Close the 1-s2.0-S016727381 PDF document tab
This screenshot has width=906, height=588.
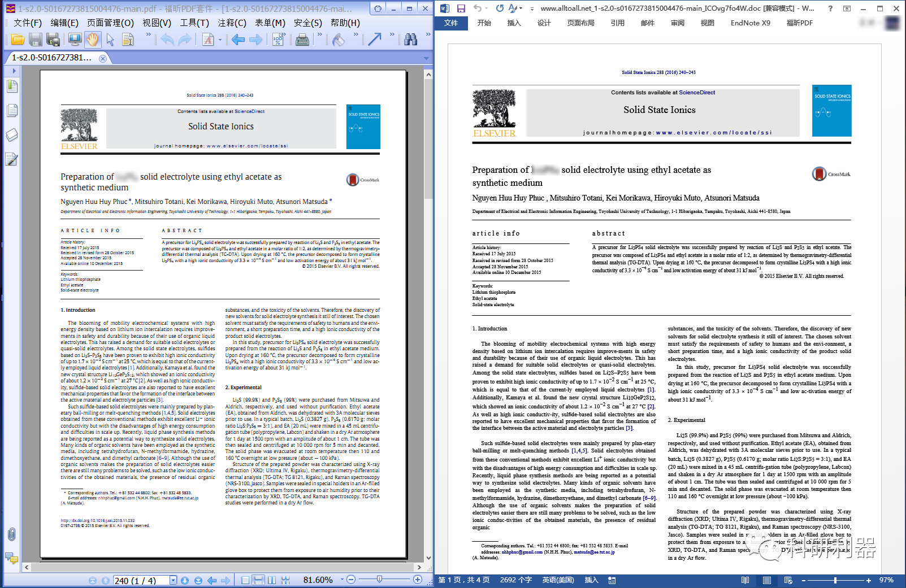click(x=102, y=58)
